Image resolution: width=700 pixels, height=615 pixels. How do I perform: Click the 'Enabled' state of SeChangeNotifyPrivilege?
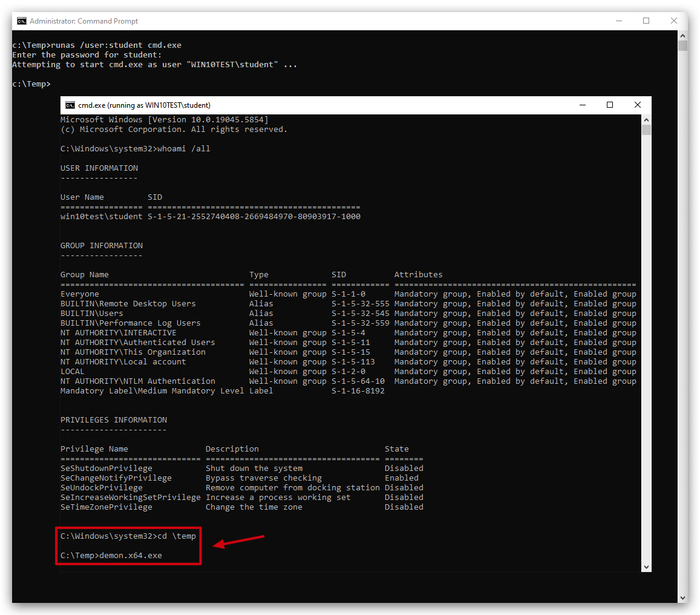(x=402, y=478)
